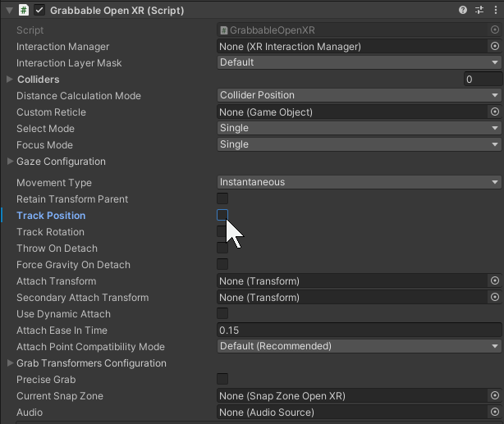Viewport: 504px width, 424px height.
Task: Click the Attach Ease In Time field
Action: click(359, 331)
